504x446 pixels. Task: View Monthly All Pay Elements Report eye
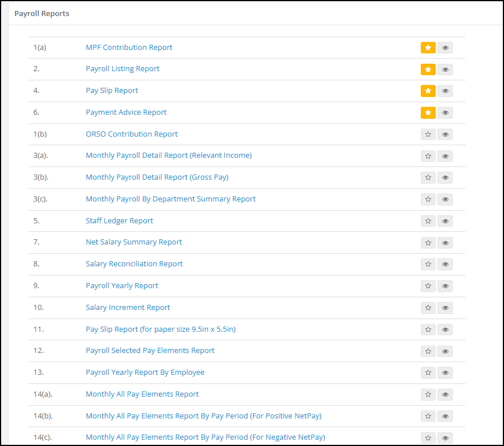click(x=445, y=394)
